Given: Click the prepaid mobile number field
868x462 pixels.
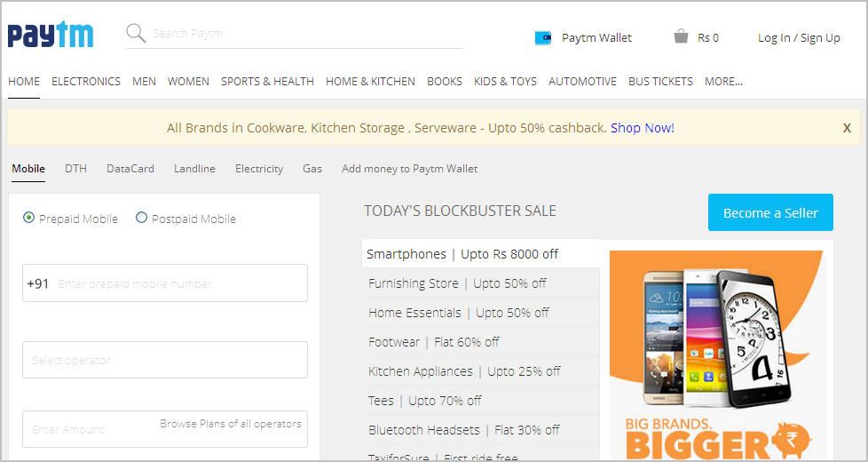Looking at the screenshot, I should (165, 283).
